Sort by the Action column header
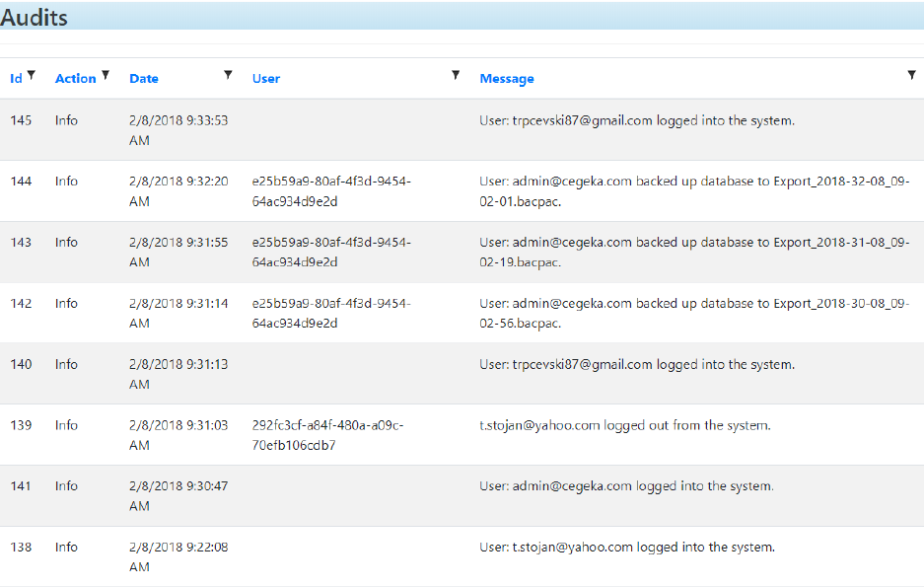The image size is (924, 587). click(75, 78)
